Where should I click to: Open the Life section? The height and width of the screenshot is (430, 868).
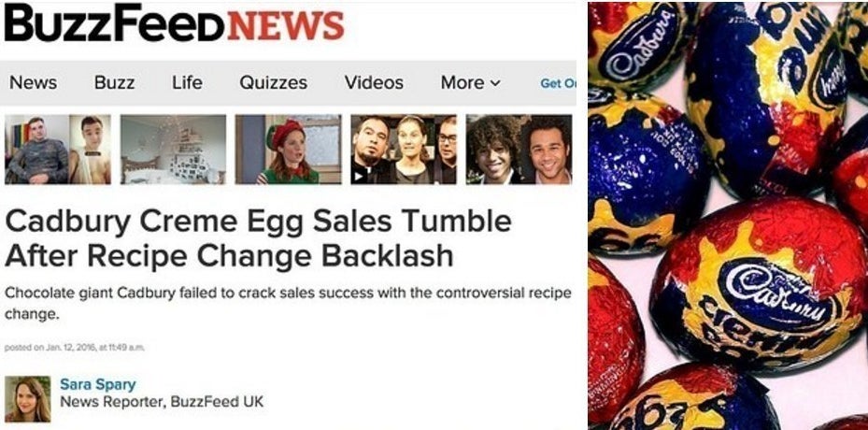pyautogui.click(x=187, y=83)
